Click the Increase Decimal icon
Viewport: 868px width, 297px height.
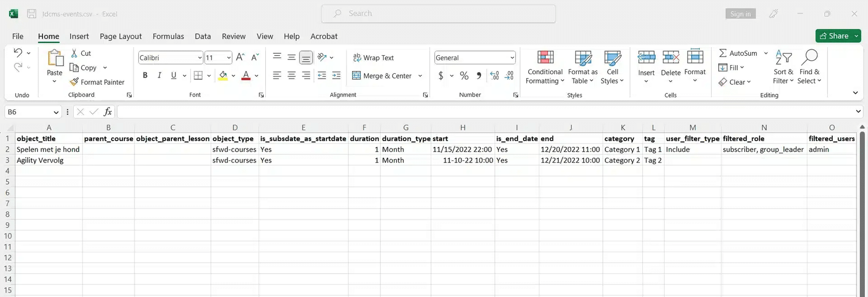tap(494, 76)
